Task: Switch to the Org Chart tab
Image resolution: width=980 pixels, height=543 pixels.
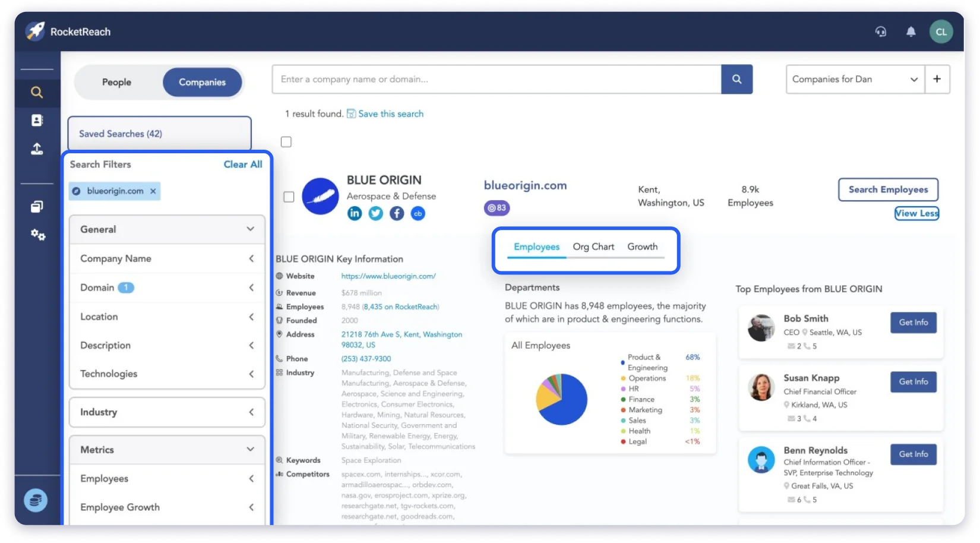Action: click(x=593, y=247)
